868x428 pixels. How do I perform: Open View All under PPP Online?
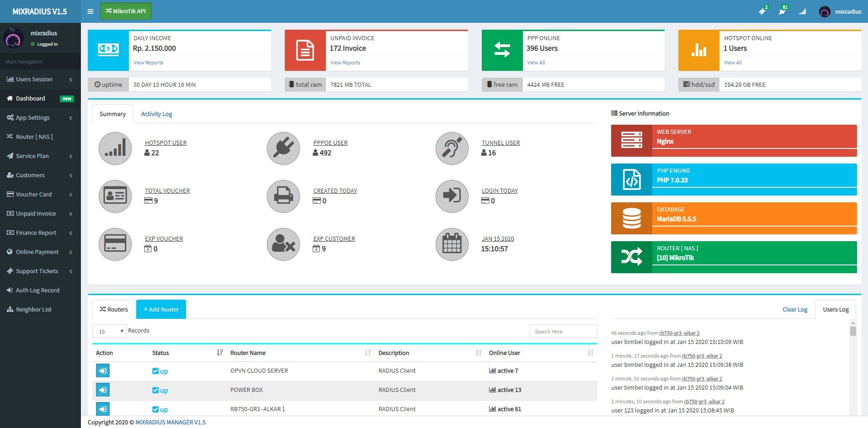click(536, 63)
